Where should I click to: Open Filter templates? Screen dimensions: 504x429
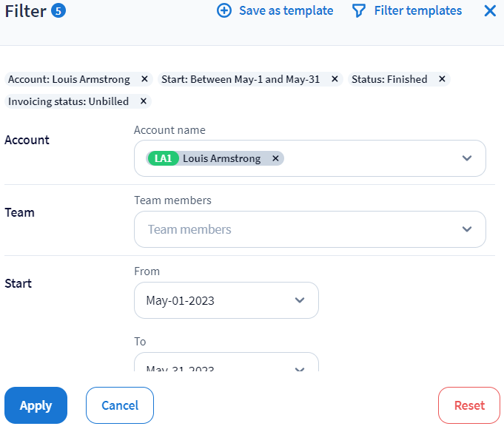point(417,11)
